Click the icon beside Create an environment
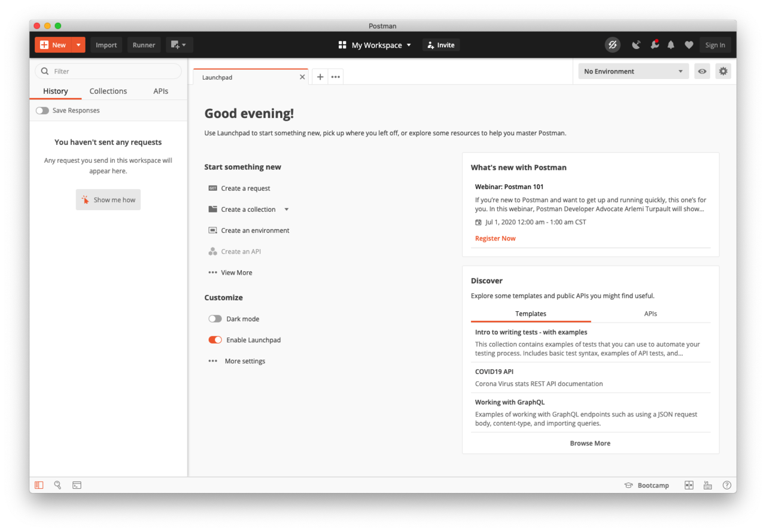The height and width of the screenshot is (532, 766). [x=212, y=230]
